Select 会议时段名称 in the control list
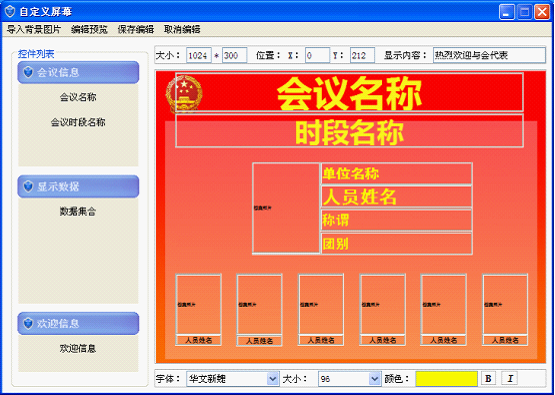The image size is (555, 395). click(78, 122)
